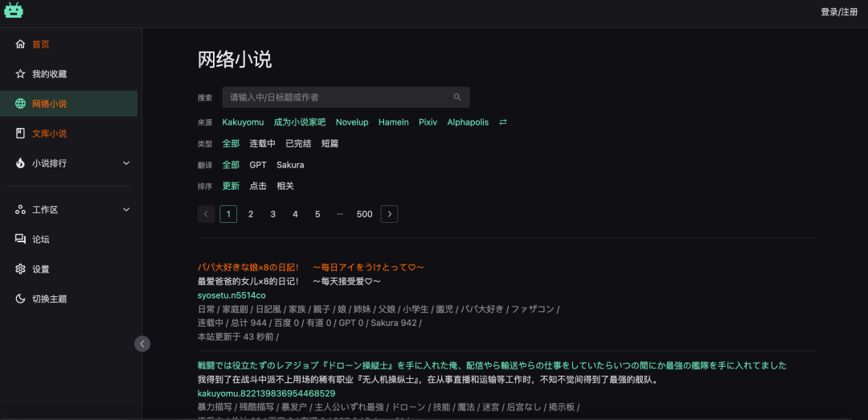Screen dimensions: 868x420
Task: Toggle Kakuyomu source filter
Action: [x=243, y=122]
